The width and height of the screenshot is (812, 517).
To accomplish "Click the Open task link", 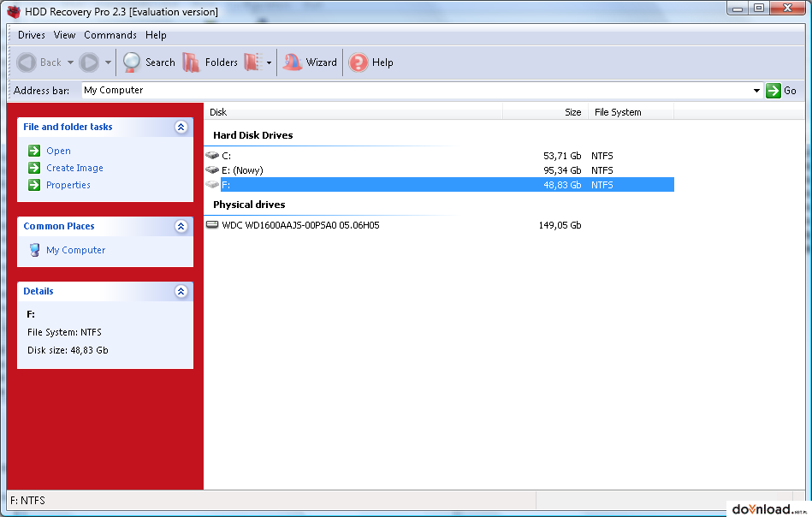I will (x=58, y=151).
